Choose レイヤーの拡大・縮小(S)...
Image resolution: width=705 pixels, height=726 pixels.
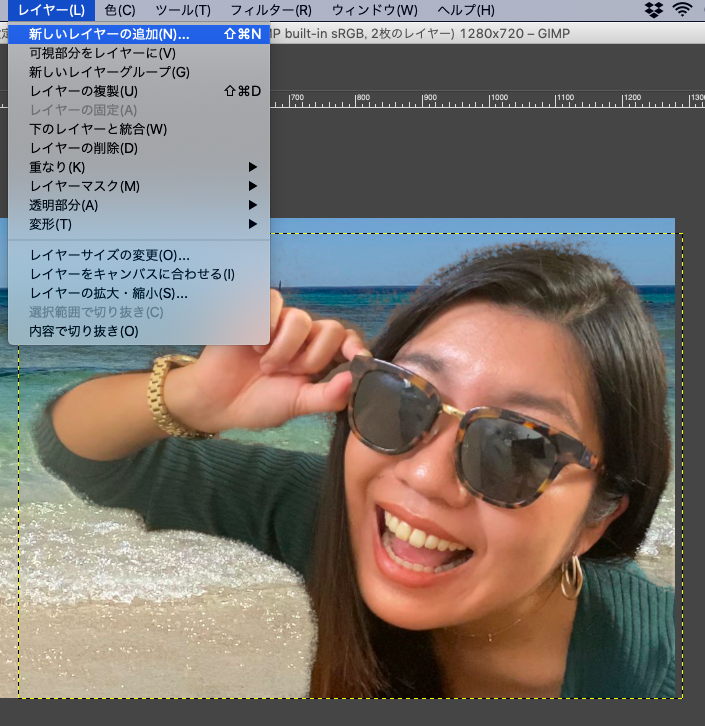tap(139, 293)
